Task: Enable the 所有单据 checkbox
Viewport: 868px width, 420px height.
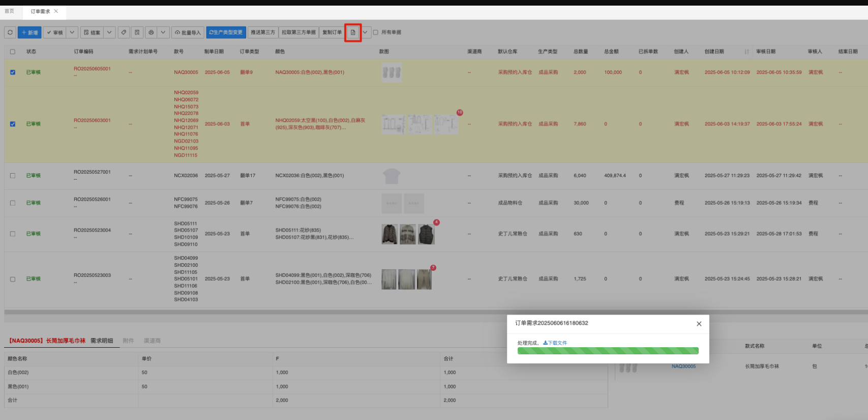Action: point(376,33)
